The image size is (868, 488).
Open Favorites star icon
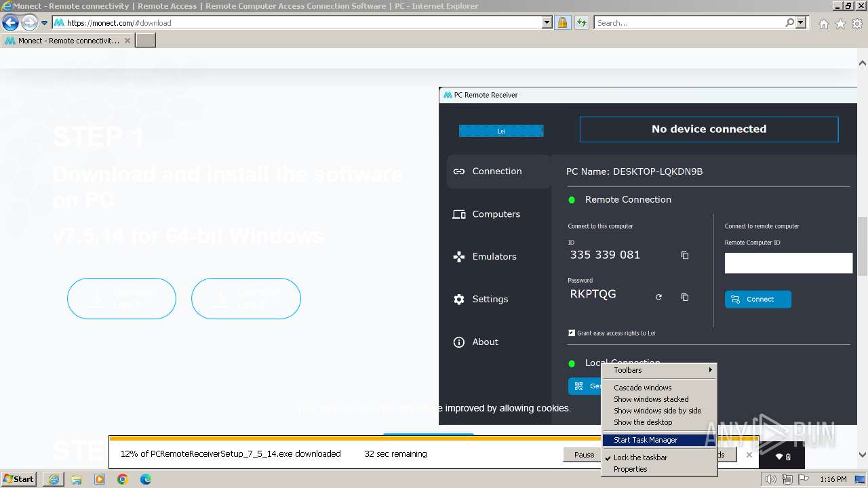pos(840,24)
